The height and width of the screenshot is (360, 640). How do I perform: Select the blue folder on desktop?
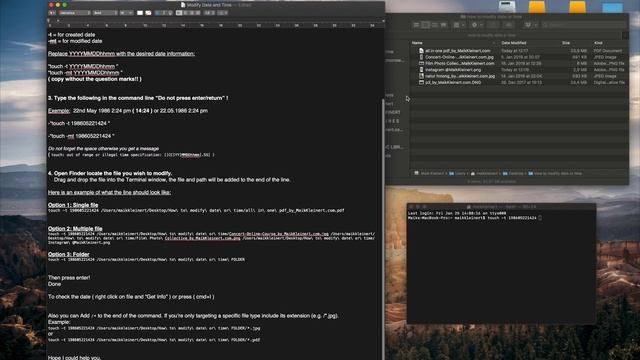click(613, 7)
